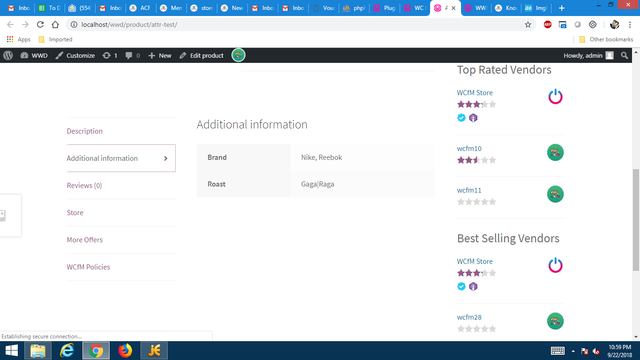Screen dimensions: 640x360
Task: Click the power logo of top rated WCfM Store
Action: pos(555,97)
